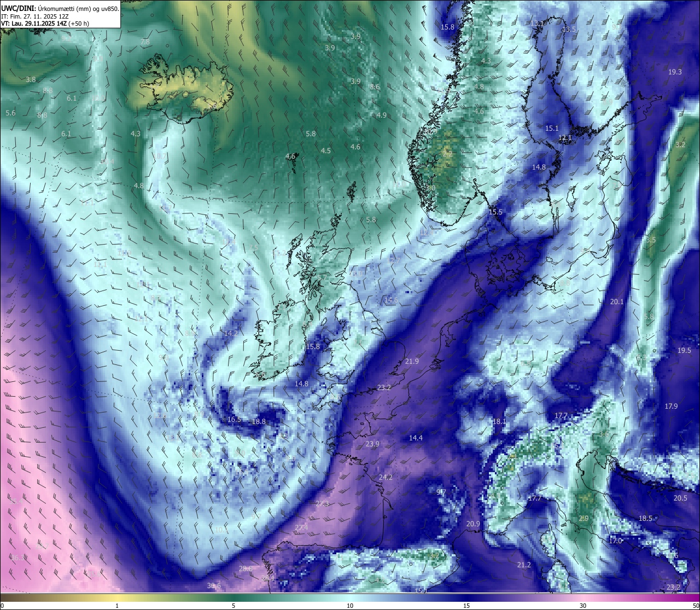Click the '15' tick on the color scale
This screenshot has width=700, height=610.
[x=466, y=605]
